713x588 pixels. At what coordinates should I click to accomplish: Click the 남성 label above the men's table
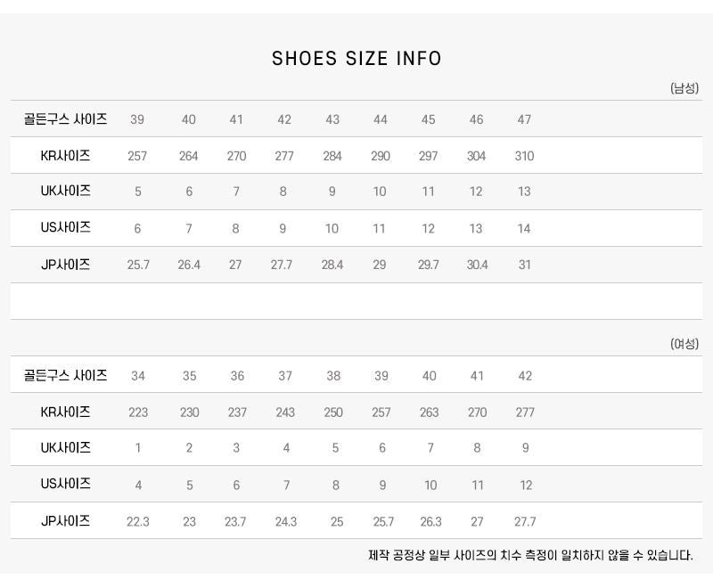684,88
